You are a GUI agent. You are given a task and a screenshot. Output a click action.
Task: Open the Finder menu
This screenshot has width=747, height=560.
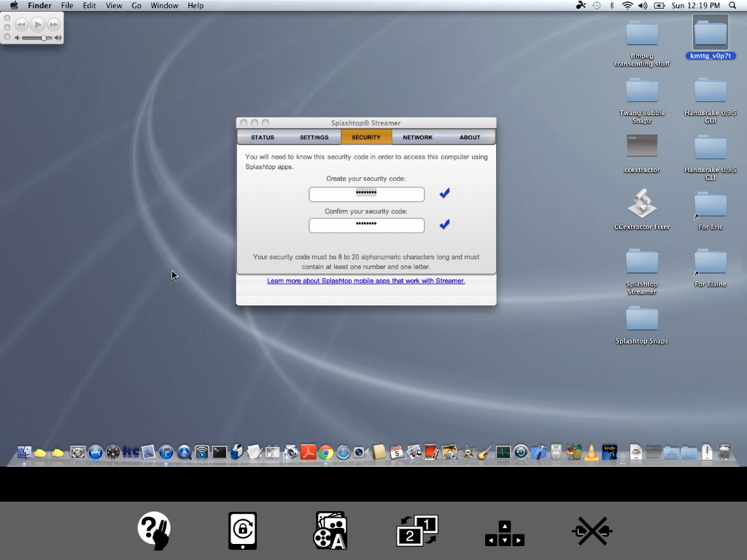tap(39, 5)
